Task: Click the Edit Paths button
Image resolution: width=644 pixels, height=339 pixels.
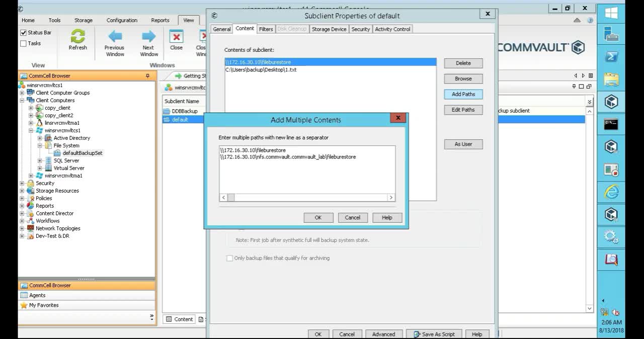Action: [463, 110]
